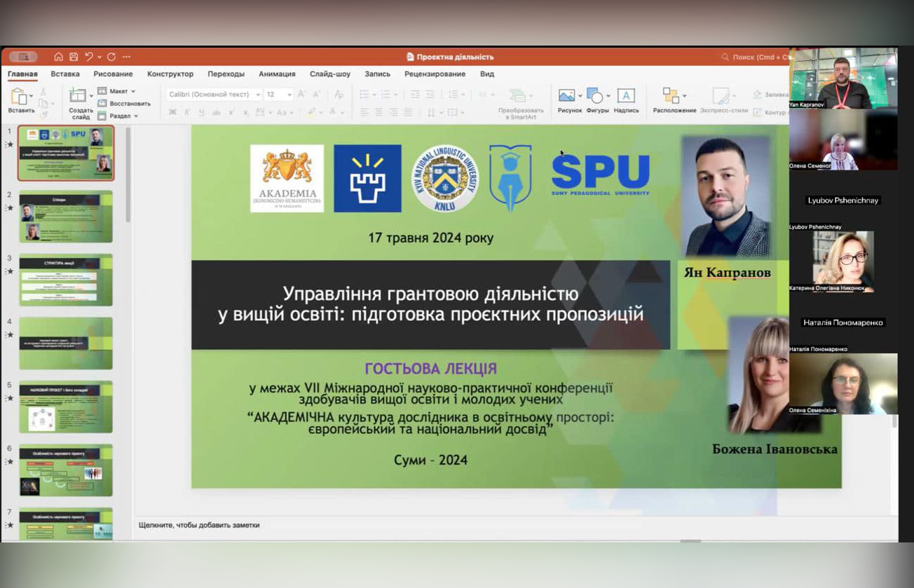This screenshot has height=588, width=914.
Task: Click the notes field to add notes
Action: (199, 525)
